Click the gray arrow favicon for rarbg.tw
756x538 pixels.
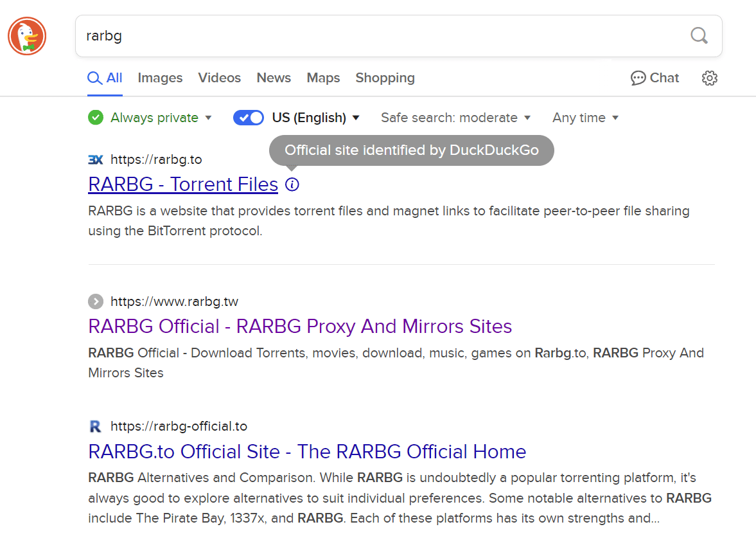coord(96,301)
